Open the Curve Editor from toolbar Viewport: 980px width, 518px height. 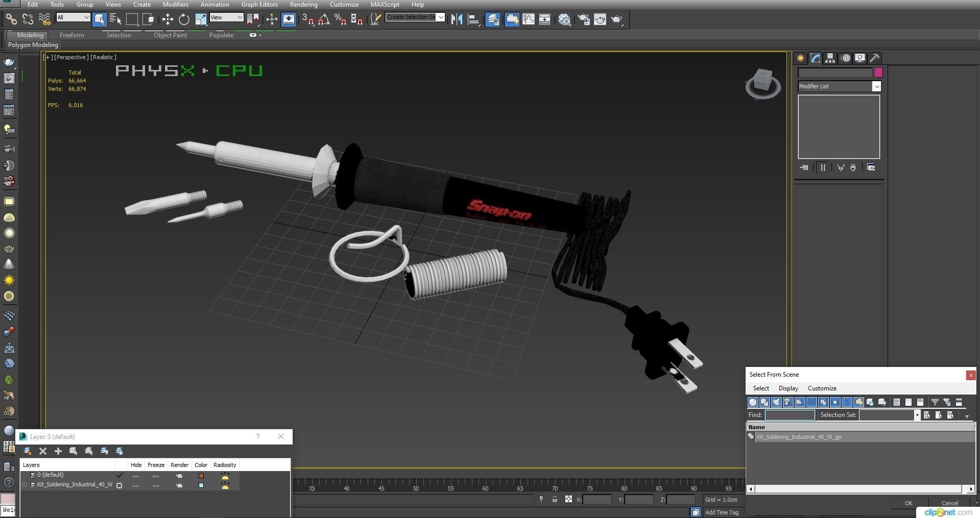click(529, 19)
